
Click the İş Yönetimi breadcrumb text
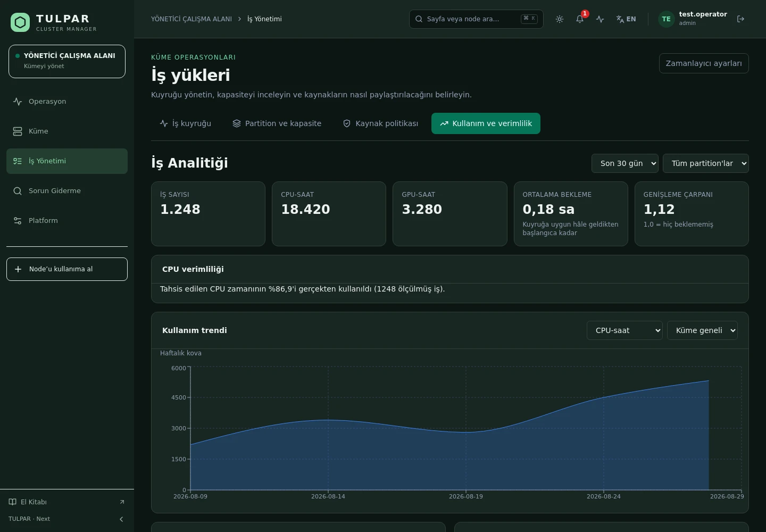point(264,19)
